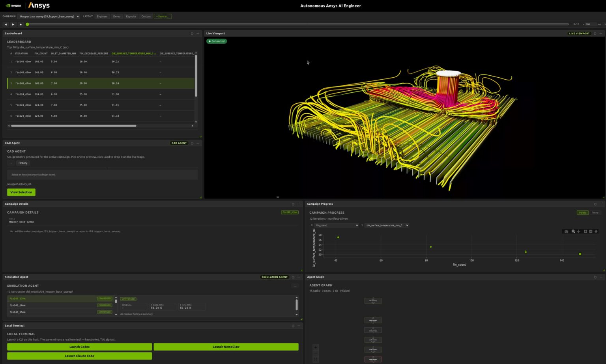Image resolution: width=606 pixels, height=364 pixels.
Task: Maximize the Leaderboard panel
Action: point(192,34)
